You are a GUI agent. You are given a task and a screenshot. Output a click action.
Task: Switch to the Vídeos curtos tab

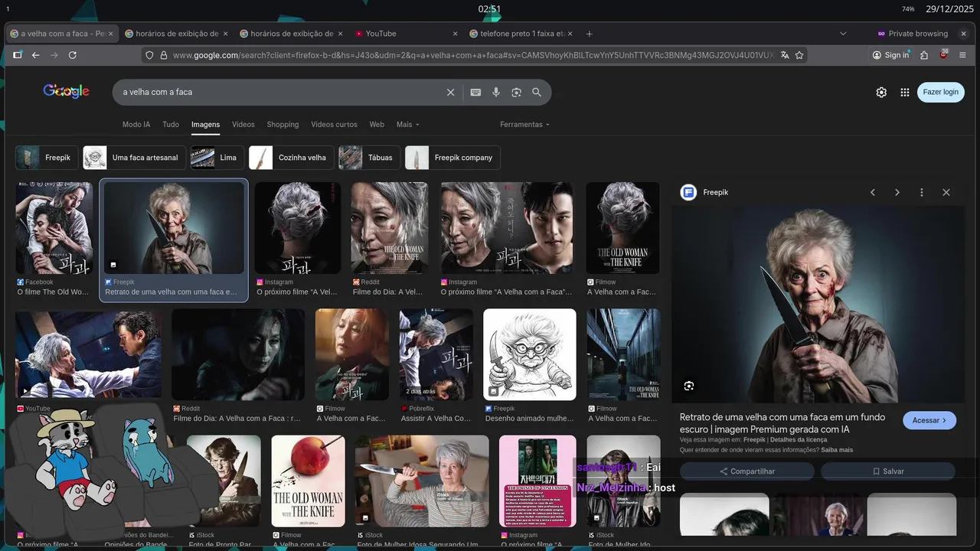[x=334, y=125]
